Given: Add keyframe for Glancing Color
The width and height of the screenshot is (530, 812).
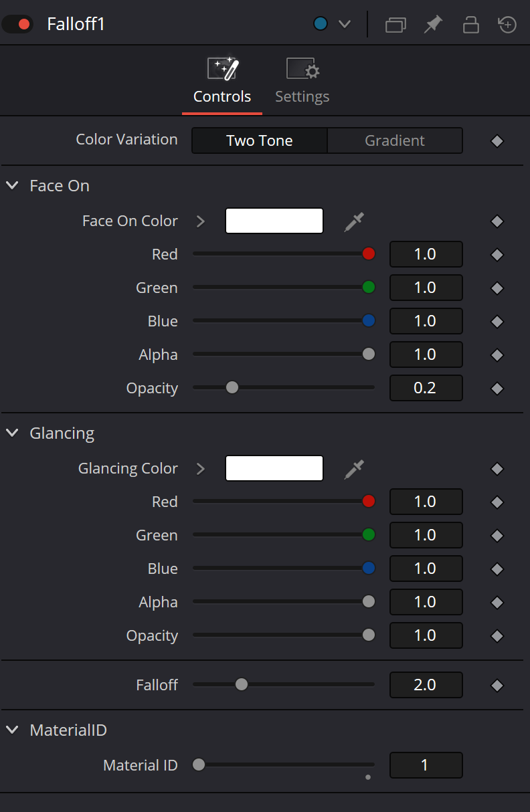Looking at the screenshot, I should [x=497, y=469].
